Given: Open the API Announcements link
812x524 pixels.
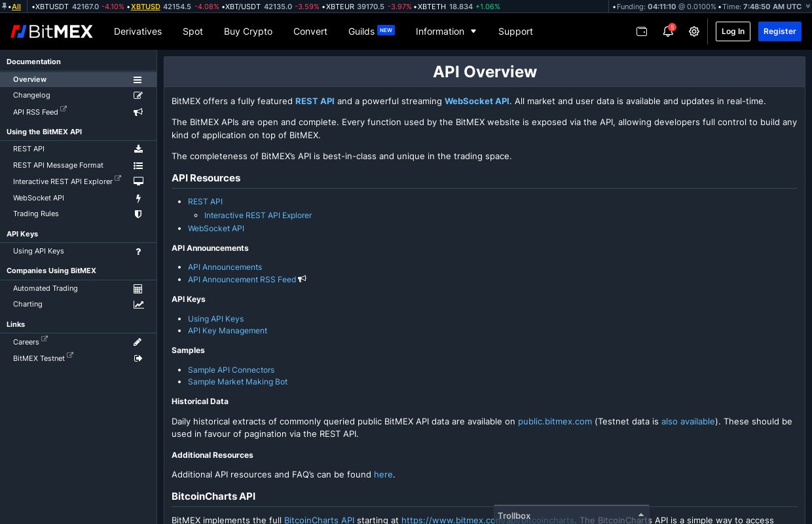Looking at the screenshot, I should point(225,267).
